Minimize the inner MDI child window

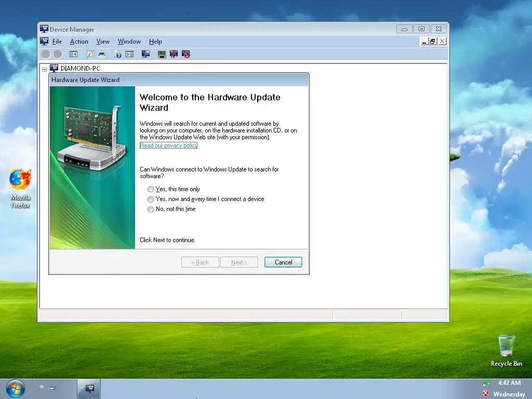click(x=424, y=42)
